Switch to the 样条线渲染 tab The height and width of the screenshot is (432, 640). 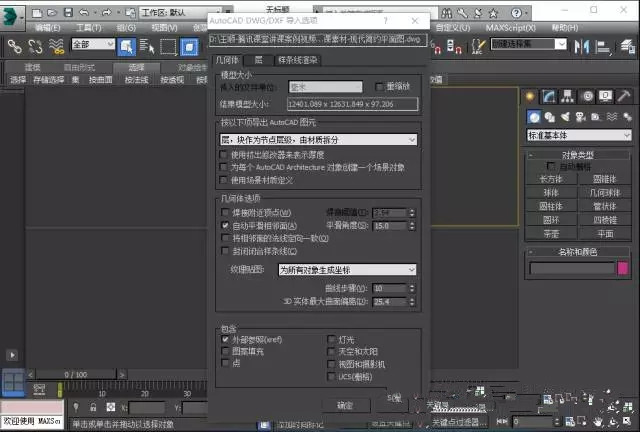pyautogui.click(x=298, y=60)
